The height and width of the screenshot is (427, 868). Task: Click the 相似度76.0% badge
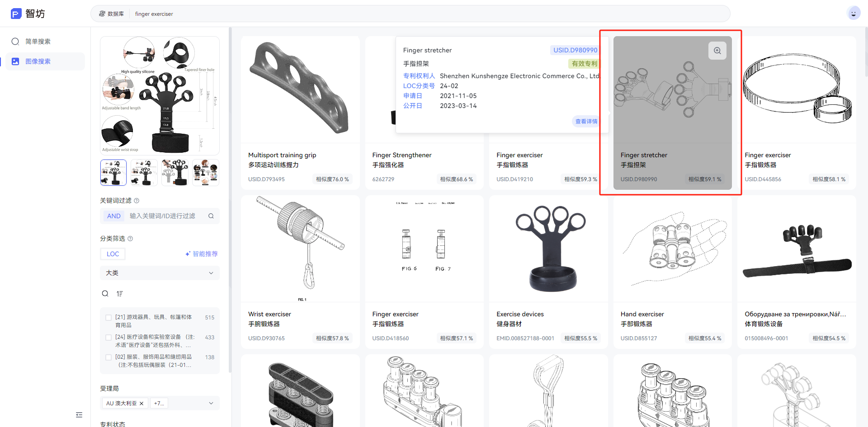[332, 179]
